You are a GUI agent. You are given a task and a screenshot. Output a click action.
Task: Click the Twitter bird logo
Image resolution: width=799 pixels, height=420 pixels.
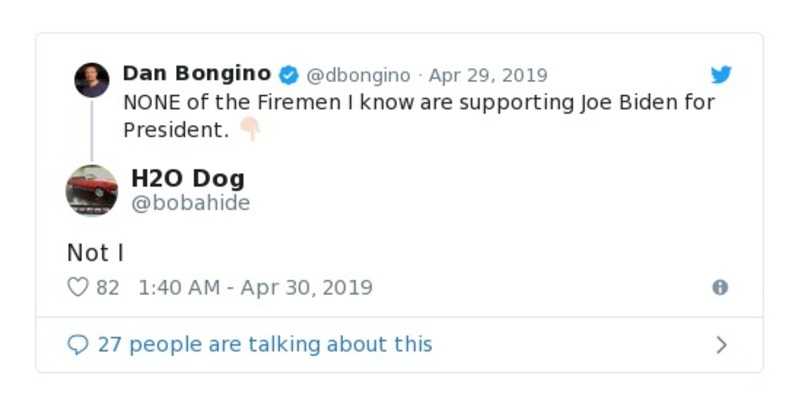721,75
